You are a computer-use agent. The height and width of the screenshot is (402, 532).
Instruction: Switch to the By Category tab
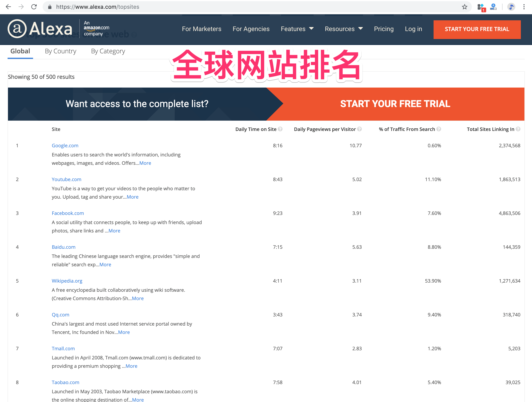point(108,51)
